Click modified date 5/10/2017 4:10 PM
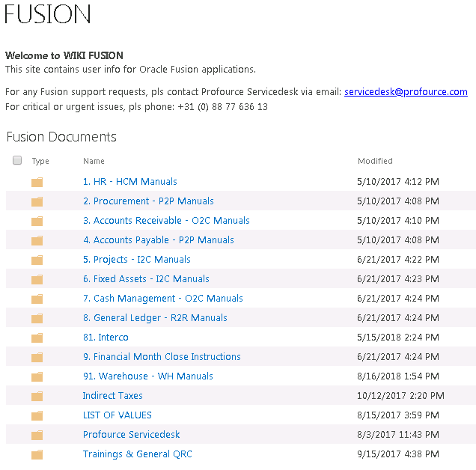The image size is (476, 470). click(x=398, y=221)
